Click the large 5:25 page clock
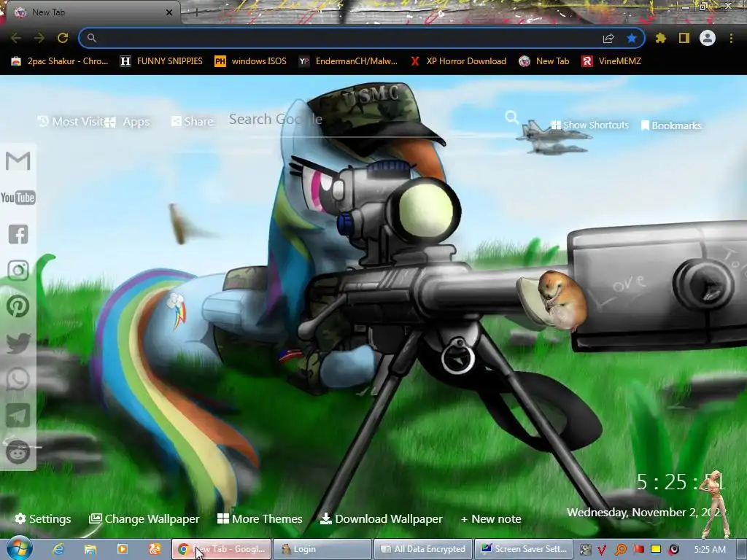747x560 pixels. click(681, 482)
